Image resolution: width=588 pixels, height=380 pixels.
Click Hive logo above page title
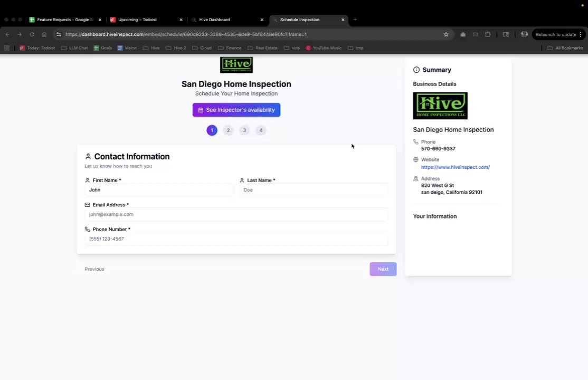[x=236, y=65]
